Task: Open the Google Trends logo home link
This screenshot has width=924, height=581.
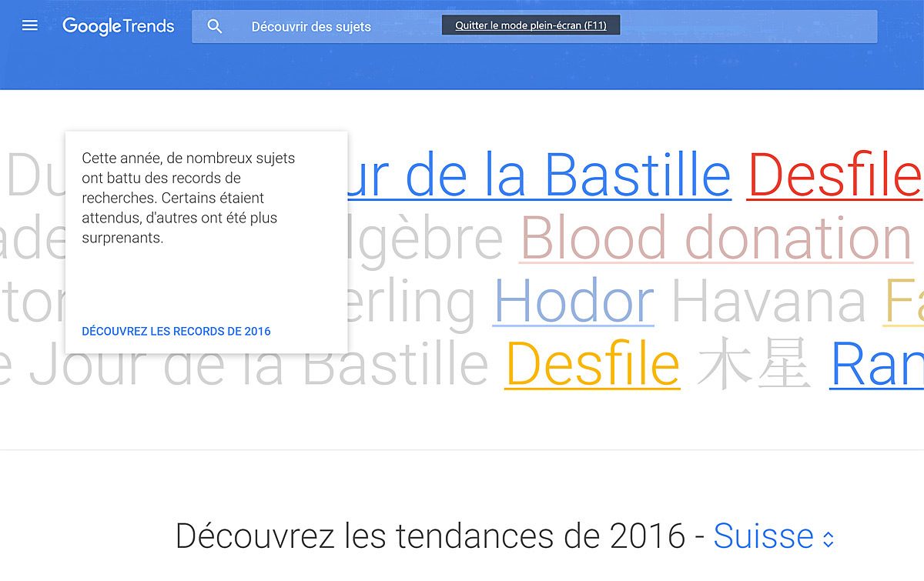Action: click(119, 26)
